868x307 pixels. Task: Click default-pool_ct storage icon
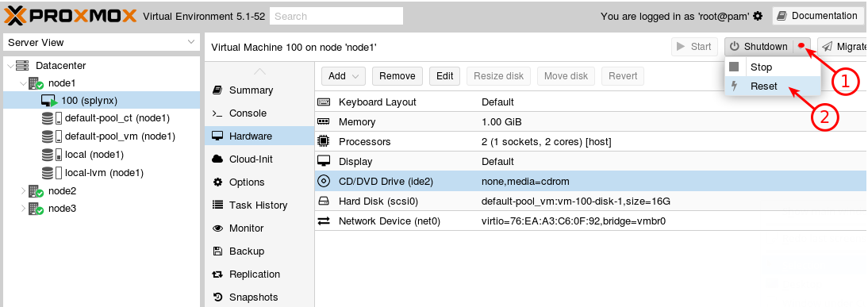pyautogui.click(x=52, y=118)
